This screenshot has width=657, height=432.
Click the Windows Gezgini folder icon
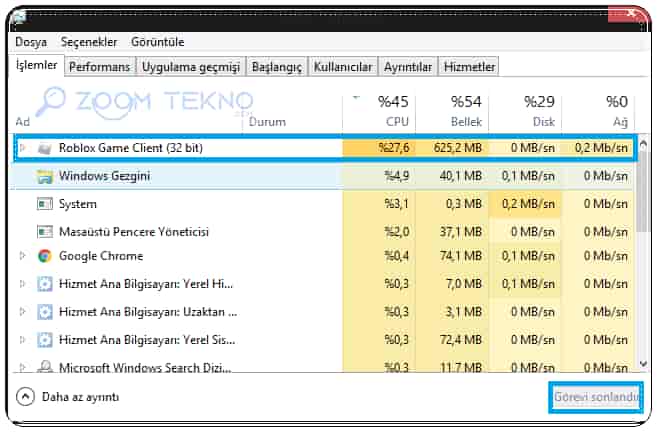coord(44,176)
